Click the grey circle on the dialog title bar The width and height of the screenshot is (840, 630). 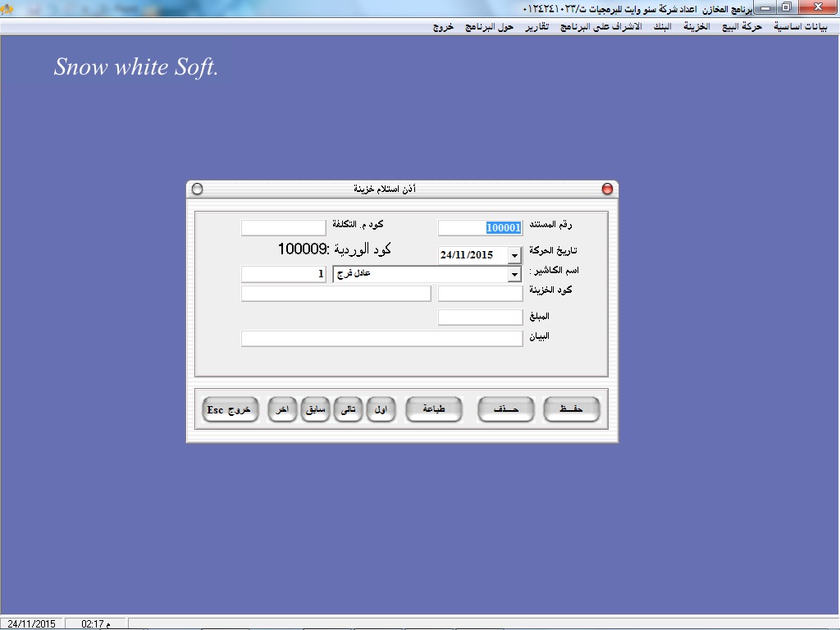(x=197, y=189)
